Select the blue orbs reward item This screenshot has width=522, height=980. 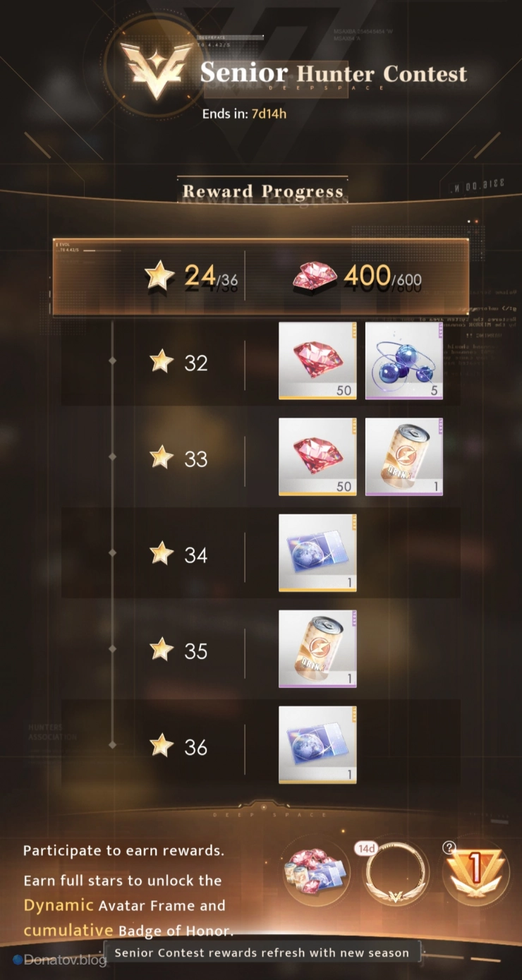[404, 361]
